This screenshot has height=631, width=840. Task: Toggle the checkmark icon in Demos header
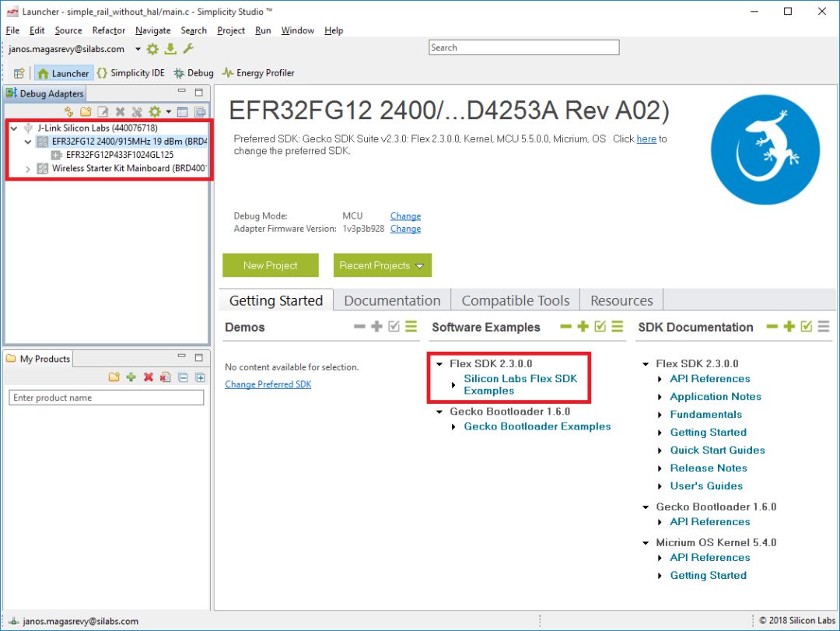394,327
